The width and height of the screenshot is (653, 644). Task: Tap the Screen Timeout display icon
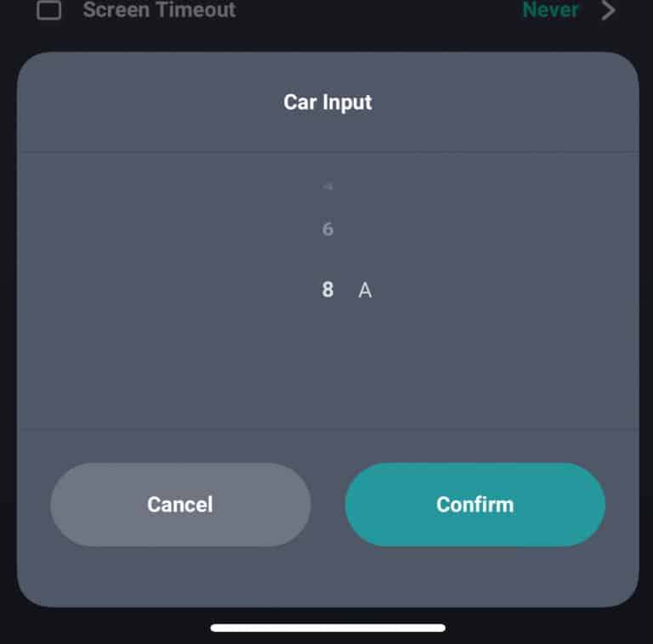[48, 10]
